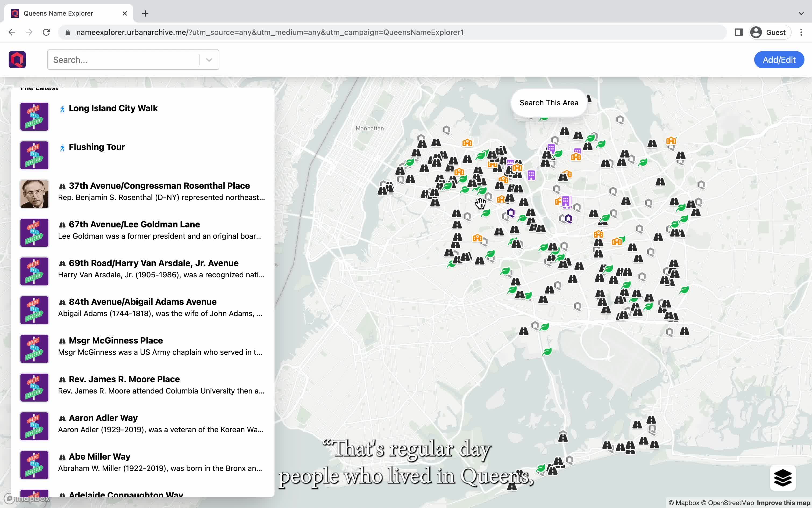Click the lock icon in the address bar
812x508 pixels.
coord(67,32)
